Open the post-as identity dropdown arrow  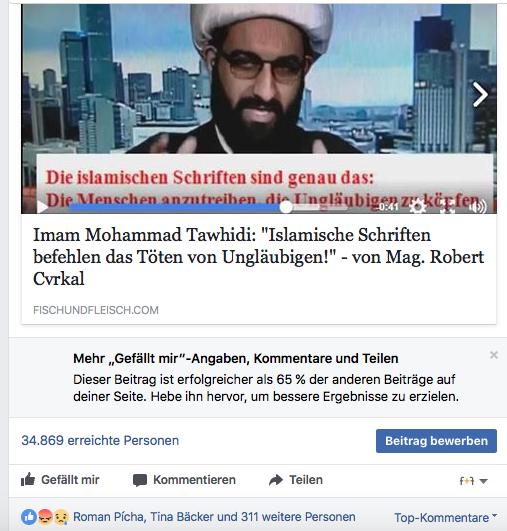click(473, 480)
